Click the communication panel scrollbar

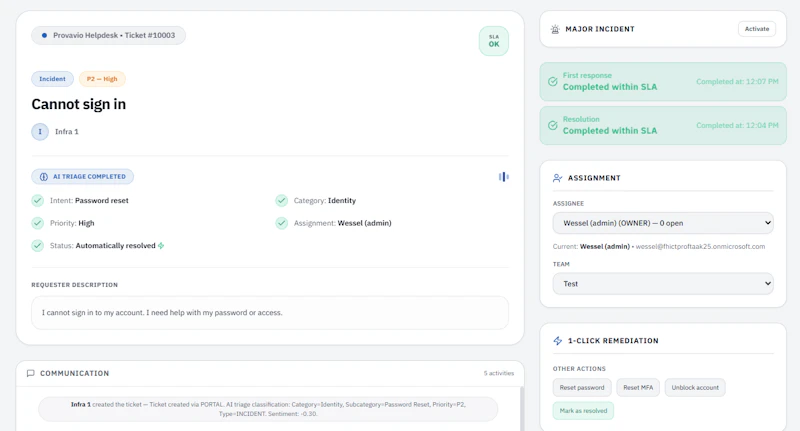pos(521,409)
